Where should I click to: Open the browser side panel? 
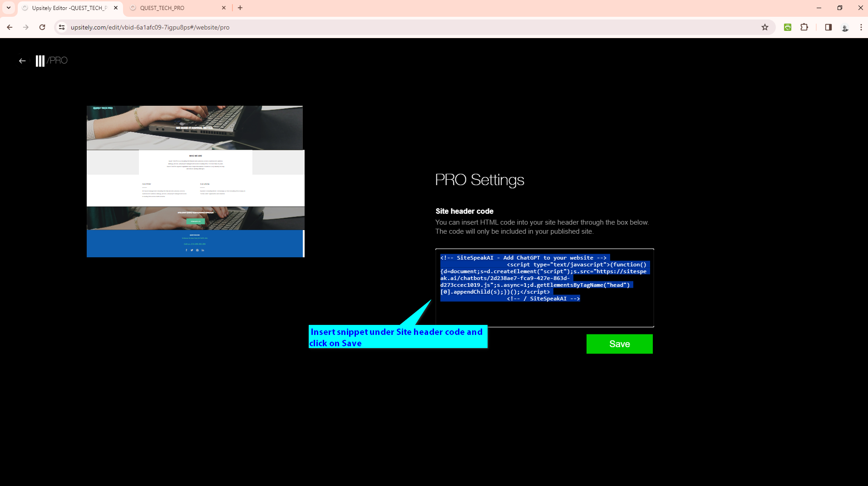828,27
